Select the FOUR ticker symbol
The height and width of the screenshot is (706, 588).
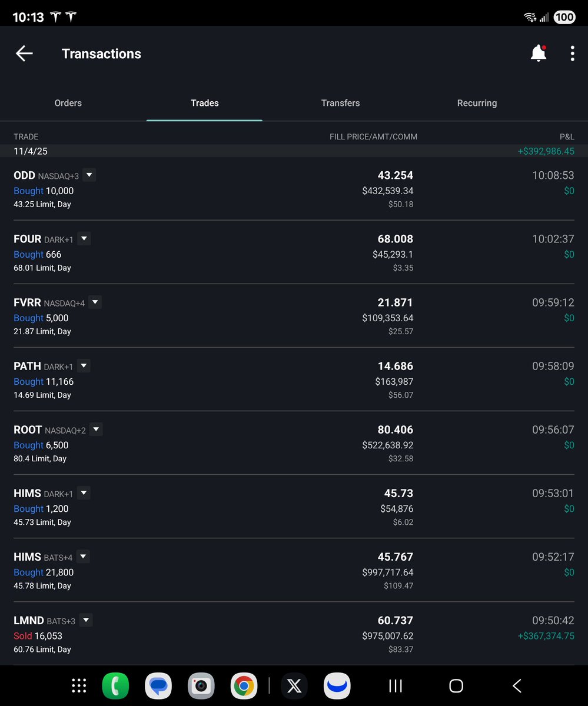27,239
